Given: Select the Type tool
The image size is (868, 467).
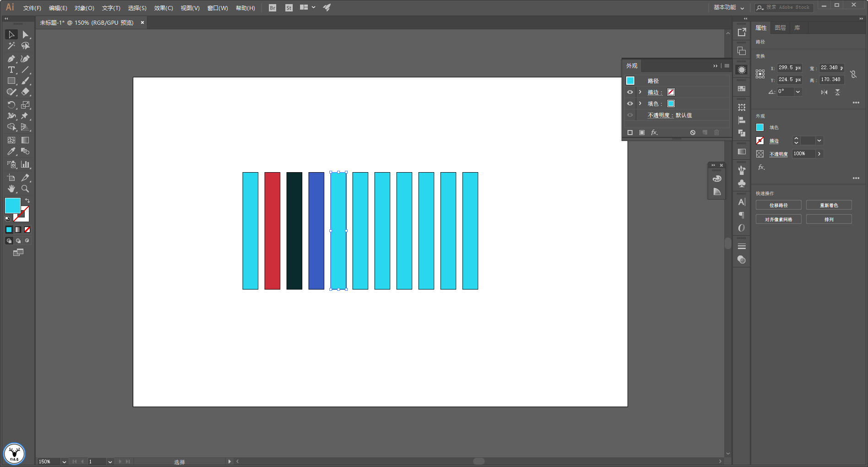Looking at the screenshot, I should coord(11,70).
